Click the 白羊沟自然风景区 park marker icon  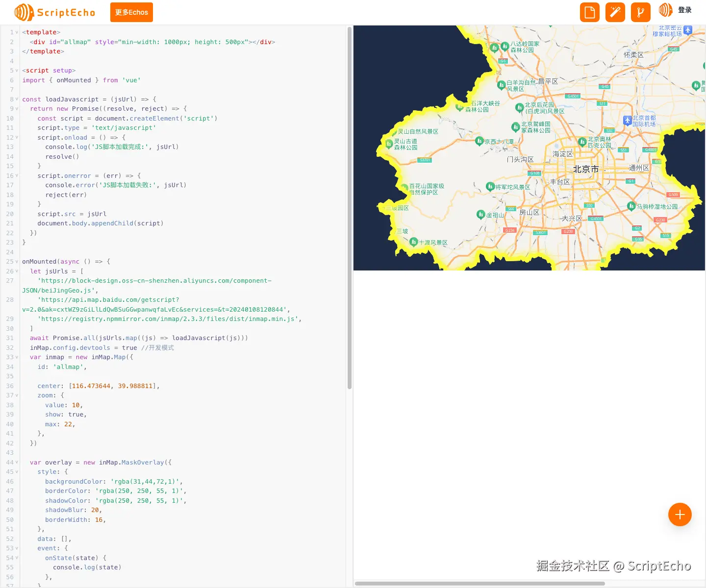[x=501, y=85]
